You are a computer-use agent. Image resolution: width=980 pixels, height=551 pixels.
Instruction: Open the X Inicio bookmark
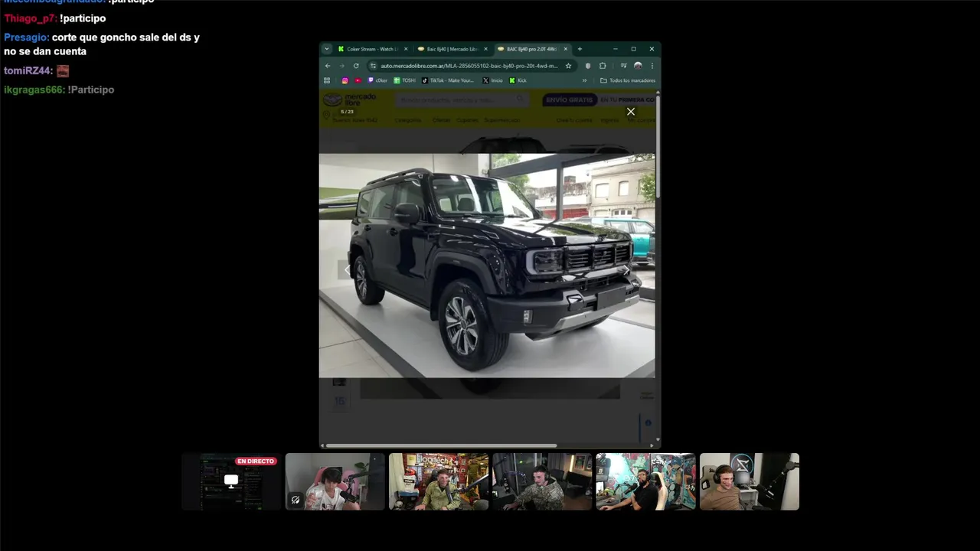pyautogui.click(x=492, y=80)
